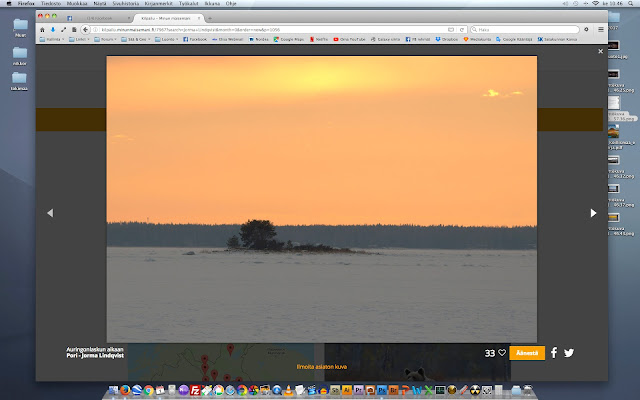This screenshot has width=640, height=400.
Task: Open the Kirjanmerkit menu
Action: (x=158, y=3)
